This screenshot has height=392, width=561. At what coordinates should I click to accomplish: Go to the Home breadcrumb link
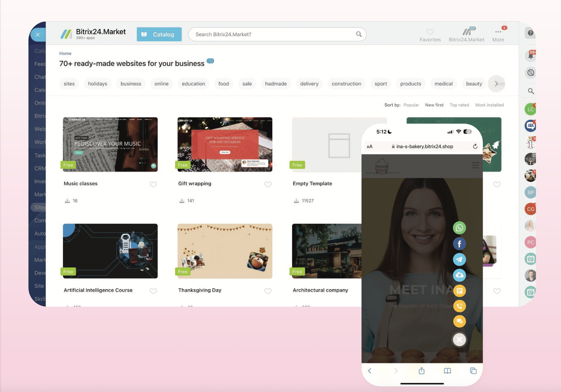tap(65, 53)
